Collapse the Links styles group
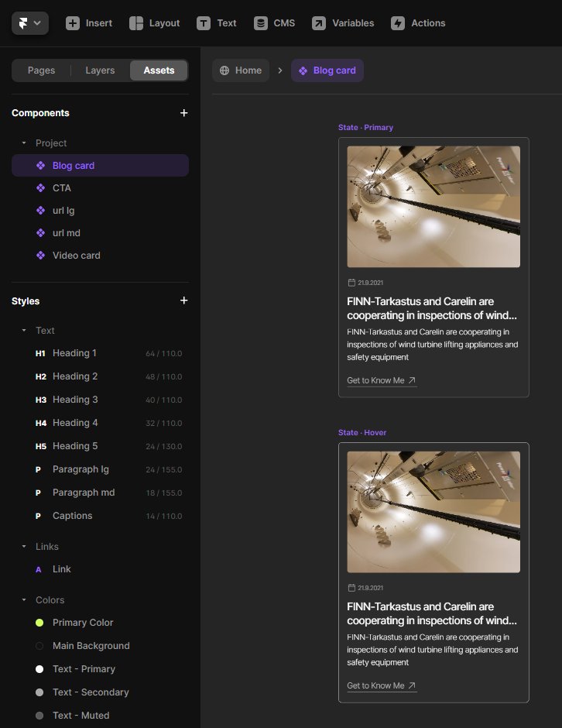562x728 pixels. click(x=24, y=547)
